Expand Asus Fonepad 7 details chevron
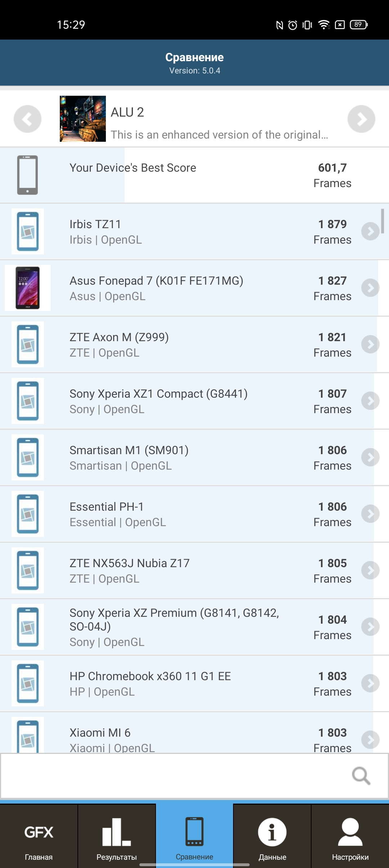This screenshot has width=389, height=868. [x=370, y=288]
